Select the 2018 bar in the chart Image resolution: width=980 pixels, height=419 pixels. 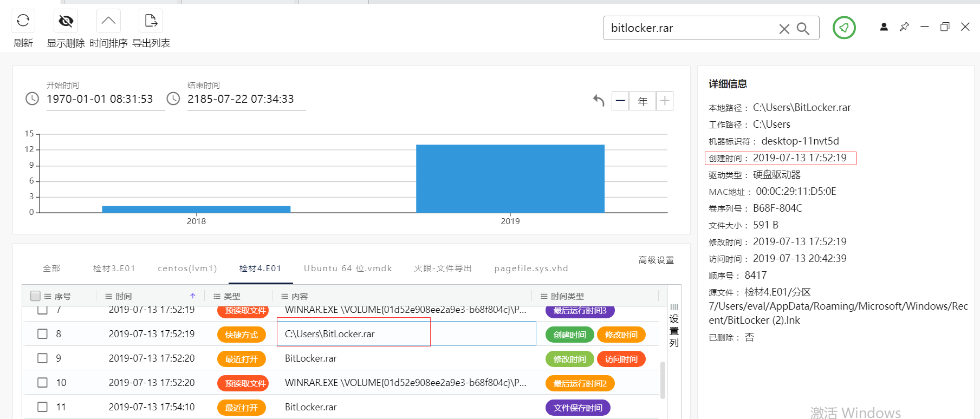(x=196, y=209)
